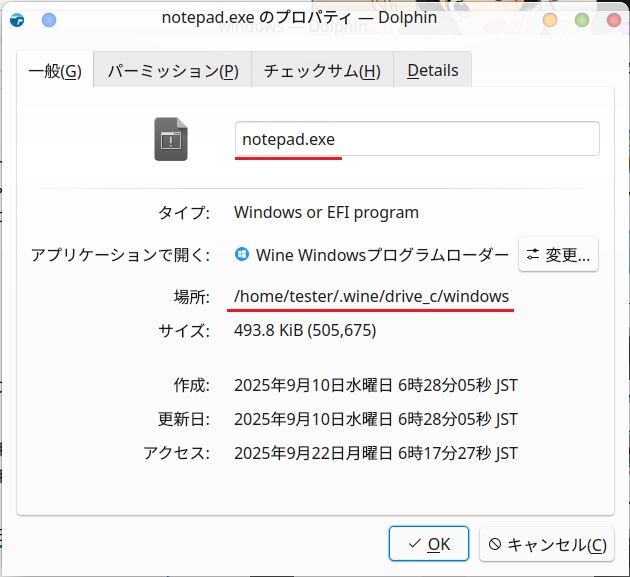Click the Dolphin app icon in title bar
Image resolution: width=630 pixels, height=577 pixels.
[x=17, y=19]
